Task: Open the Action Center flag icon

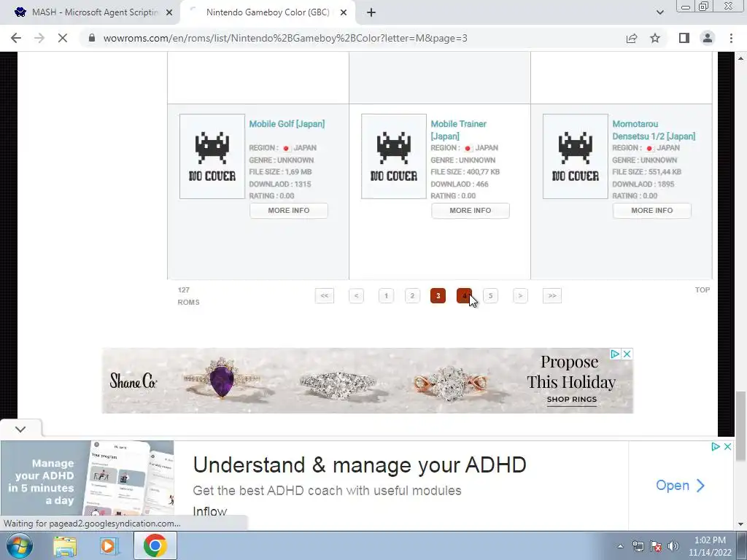Action: 656,546
